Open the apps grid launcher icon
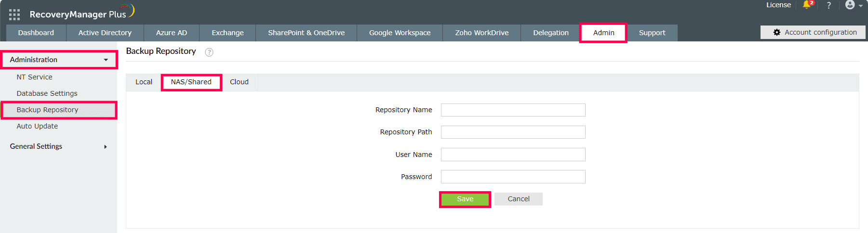The image size is (868, 233). (x=14, y=14)
